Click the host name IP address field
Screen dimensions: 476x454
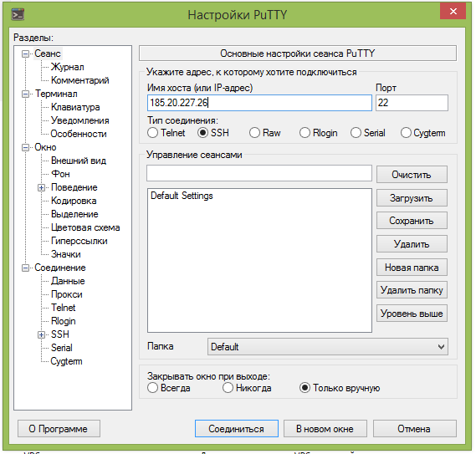coord(259,103)
